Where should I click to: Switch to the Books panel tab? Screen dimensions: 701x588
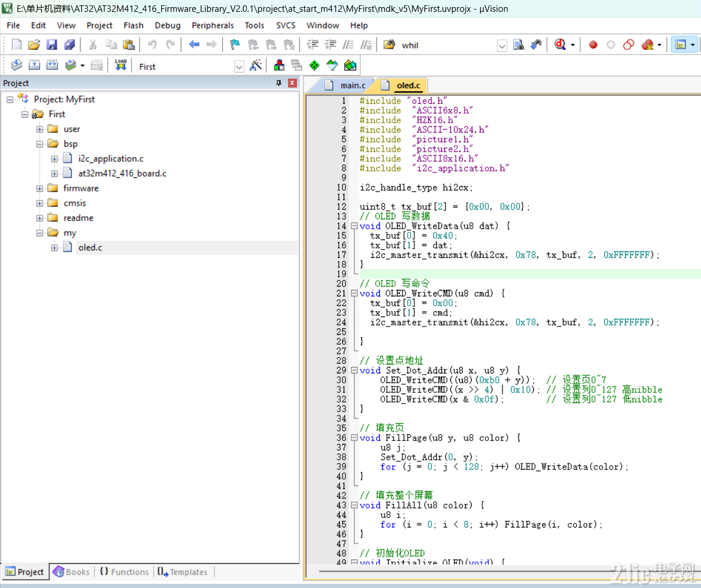point(72,572)
